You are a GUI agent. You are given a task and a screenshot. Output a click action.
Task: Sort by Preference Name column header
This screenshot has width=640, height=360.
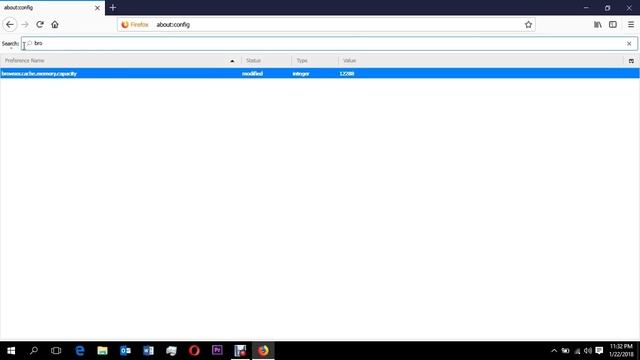coord(120,60)
